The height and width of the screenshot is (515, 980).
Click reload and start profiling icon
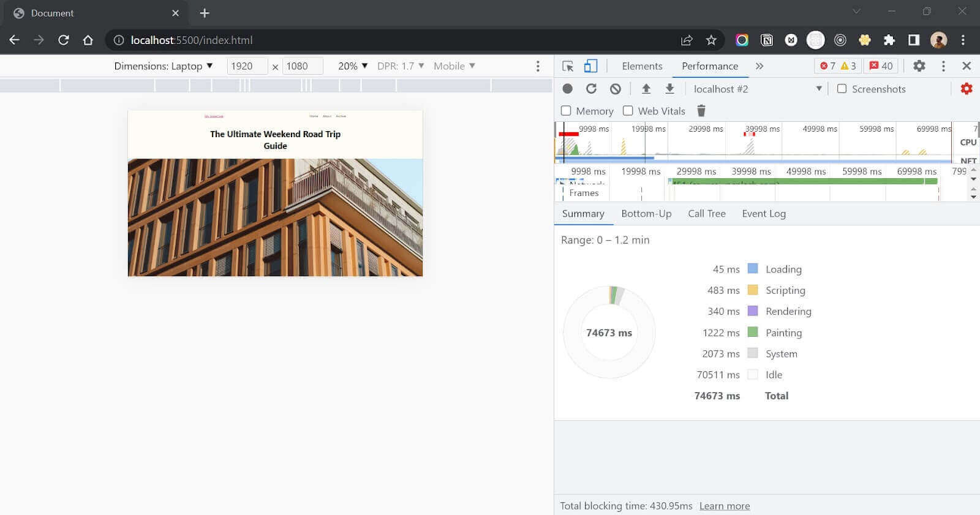click(591, 89)
